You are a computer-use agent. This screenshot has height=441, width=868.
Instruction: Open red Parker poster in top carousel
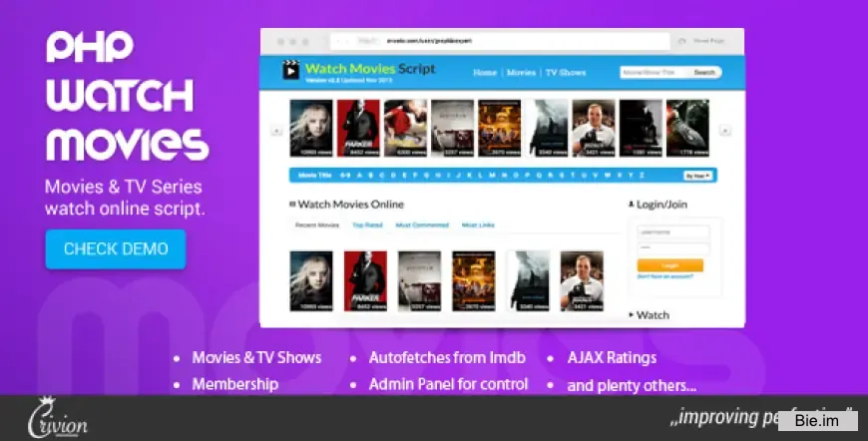[358, 128]
